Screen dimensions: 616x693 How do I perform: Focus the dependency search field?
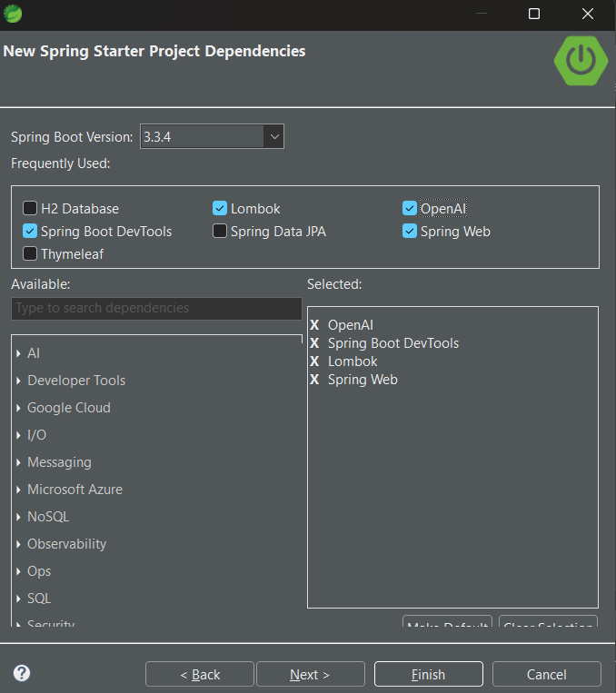point(156,308)
